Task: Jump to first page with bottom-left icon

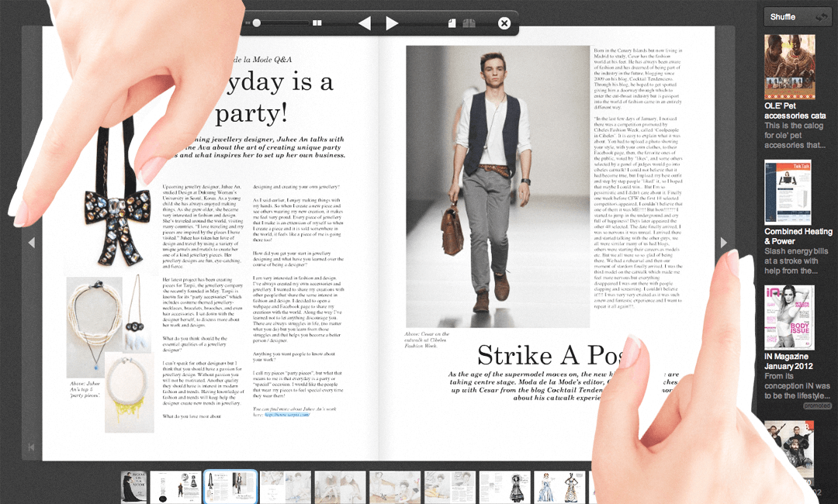Action: tap(32, 447)
